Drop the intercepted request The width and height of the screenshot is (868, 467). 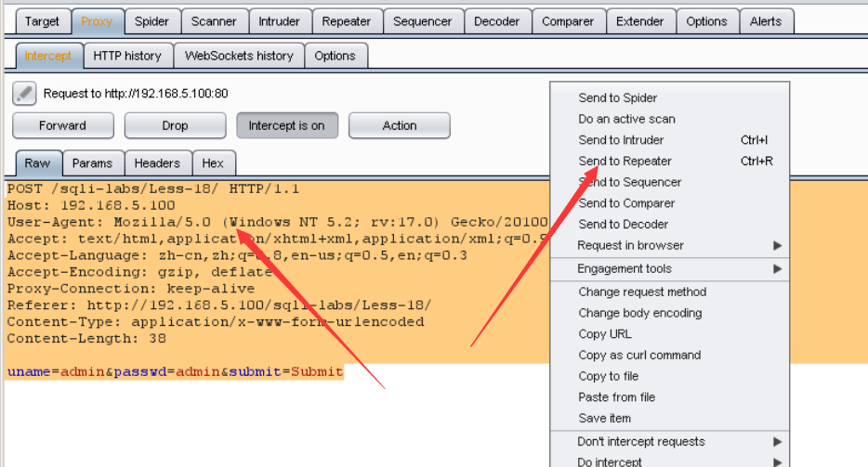[175, 125]
